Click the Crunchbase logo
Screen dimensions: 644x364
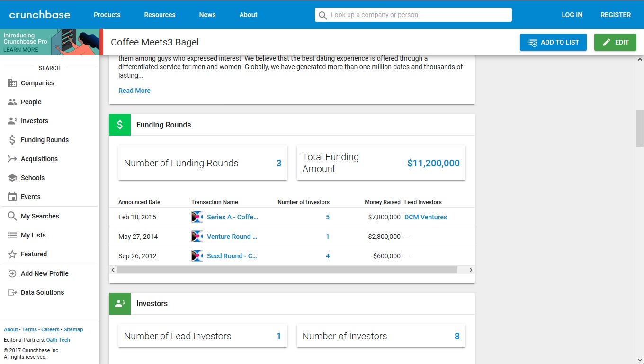pyautogui.click(x=40, y=15)
